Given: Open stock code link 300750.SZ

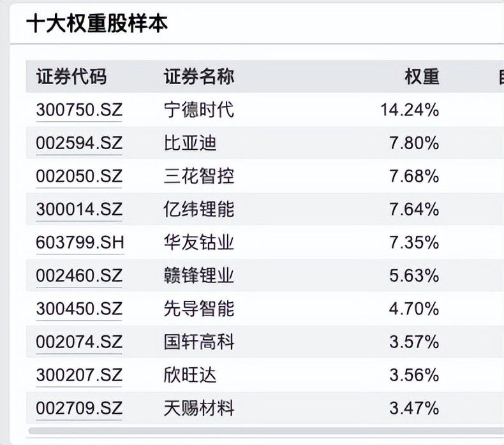Looking at the screenshot, I should [79, 110].
